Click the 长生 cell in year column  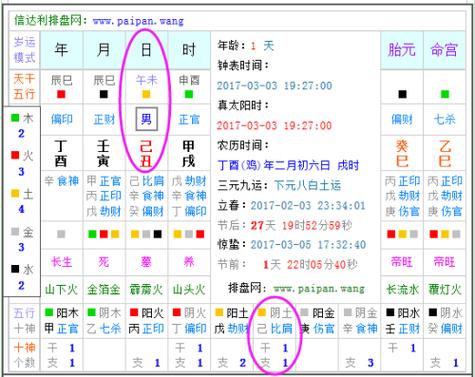click(62, 262)
